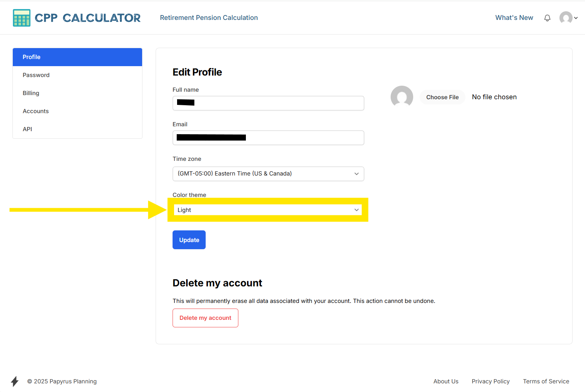Click Choose File to upload avatar
The height and width of the screenshot is (392, 585).
pos(442,97)
